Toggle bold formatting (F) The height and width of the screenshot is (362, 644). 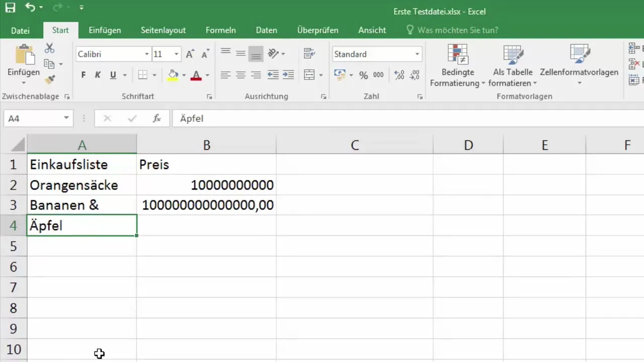click(84, 75)
